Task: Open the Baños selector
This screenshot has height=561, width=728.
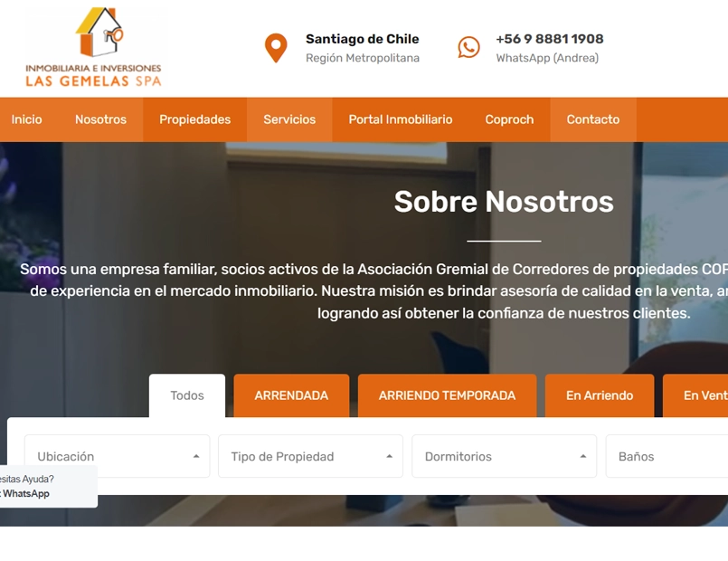Action: (x=667, y=456)
